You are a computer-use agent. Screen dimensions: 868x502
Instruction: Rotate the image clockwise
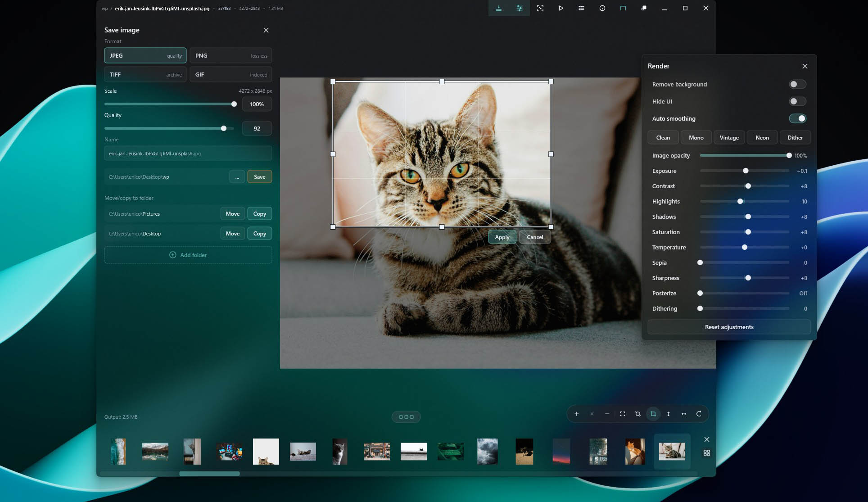coord(699,414)
